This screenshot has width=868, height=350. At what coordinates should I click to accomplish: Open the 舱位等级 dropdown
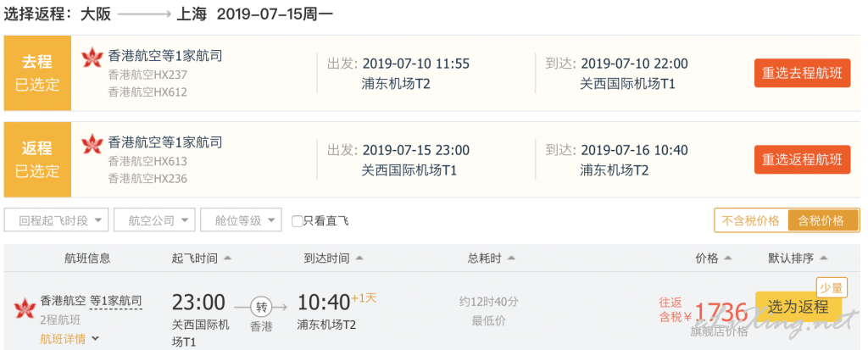pos(242,220)
